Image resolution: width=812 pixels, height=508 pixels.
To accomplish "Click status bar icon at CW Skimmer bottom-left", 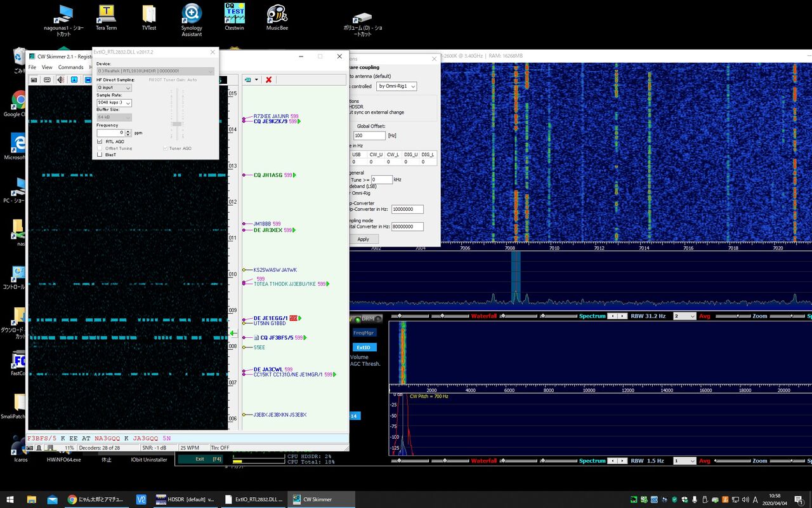I will 30,448.
